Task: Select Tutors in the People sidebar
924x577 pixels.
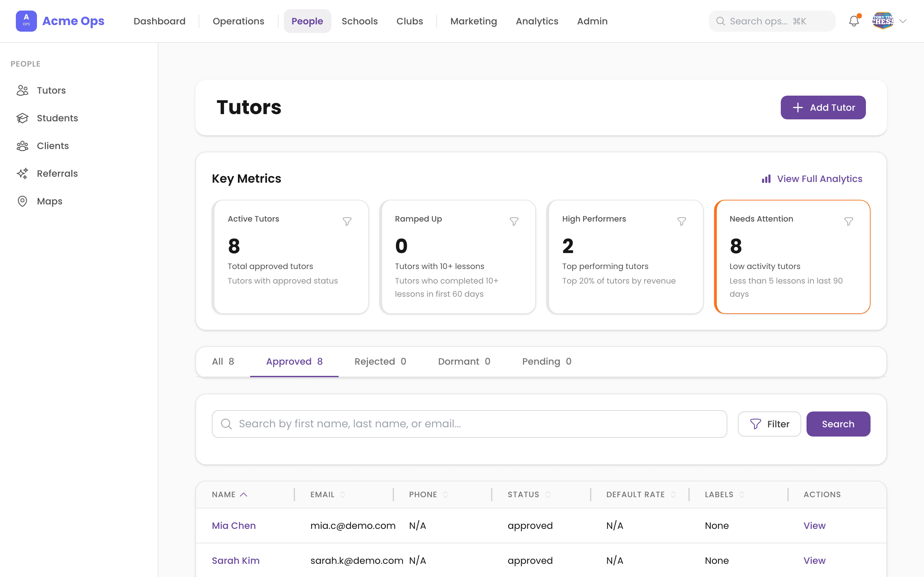Action: (23, 90)
